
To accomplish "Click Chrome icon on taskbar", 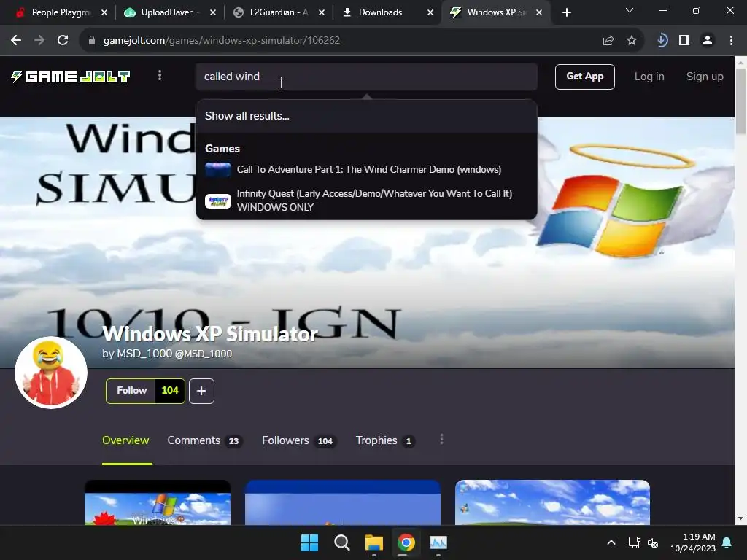I will point(406,542).
